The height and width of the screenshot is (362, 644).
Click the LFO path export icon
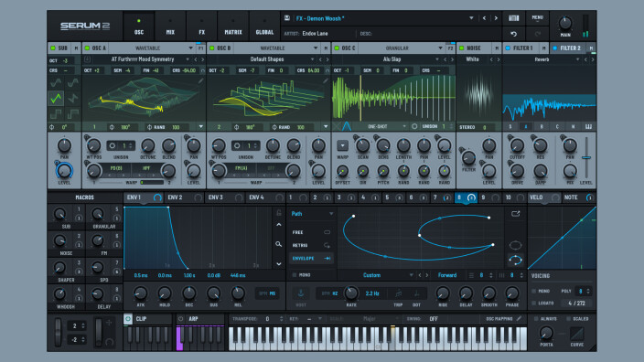pos(515,214)
